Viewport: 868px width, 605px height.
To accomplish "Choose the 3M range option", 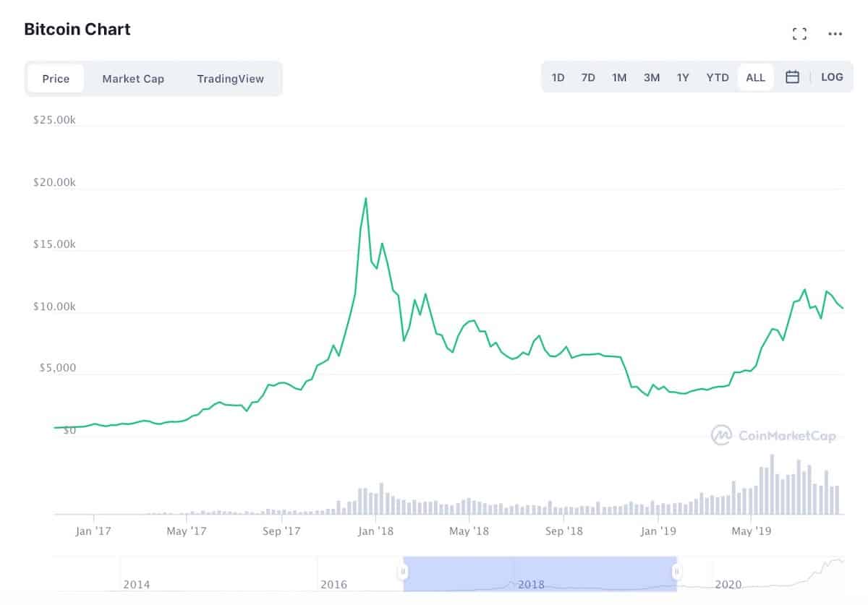I will tap(651, 77).
